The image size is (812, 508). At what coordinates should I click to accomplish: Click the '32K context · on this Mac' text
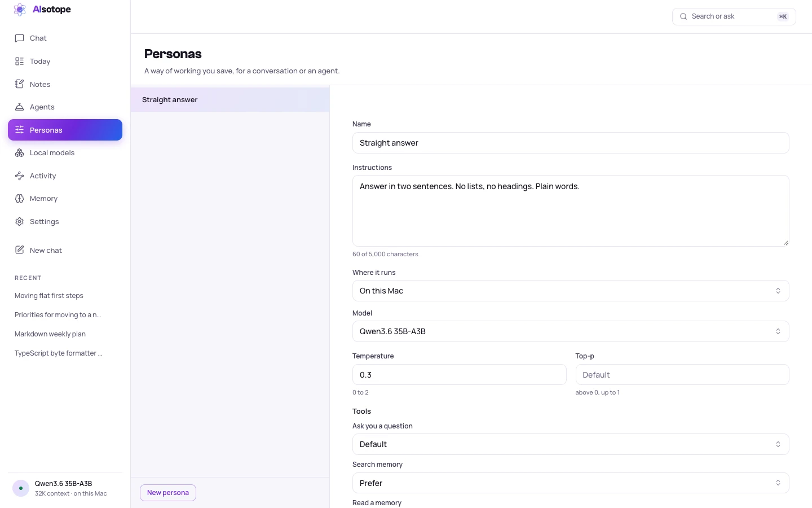pyautogui.click(x=71, y=493)
